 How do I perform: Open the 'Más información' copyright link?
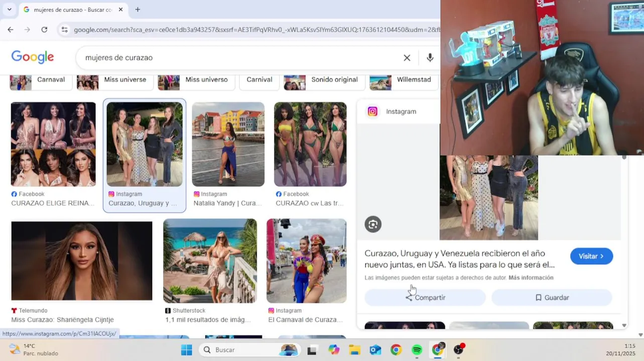pyautogui.click(x=531, y=278)
